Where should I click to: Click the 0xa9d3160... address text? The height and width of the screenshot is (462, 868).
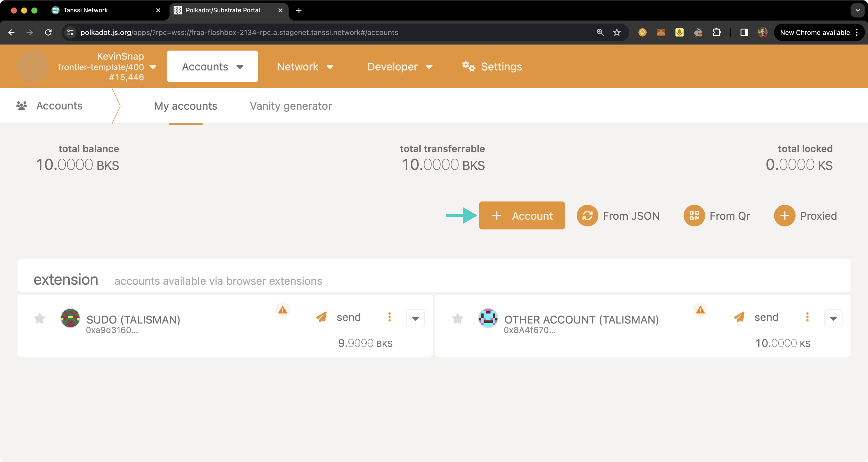pyautogui.click(x=112, y=330)
